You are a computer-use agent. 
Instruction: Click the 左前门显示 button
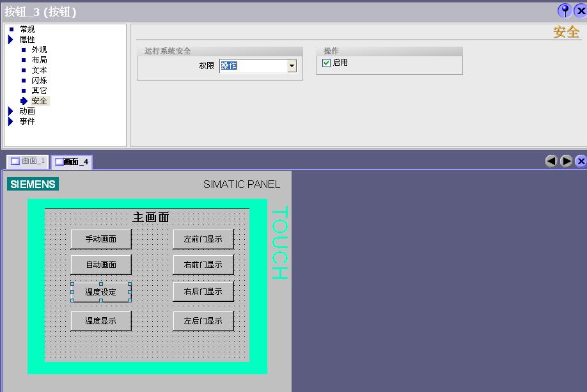203,239
